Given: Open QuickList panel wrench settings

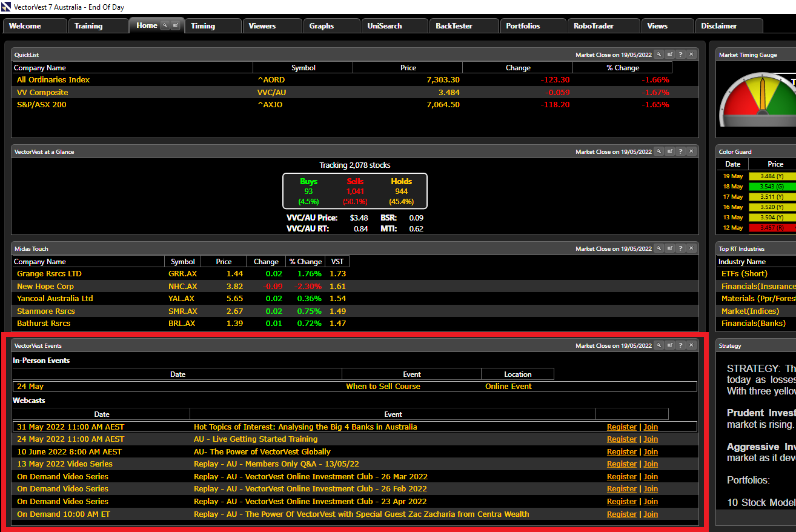Looking at the screenshot, I should 659,55.
